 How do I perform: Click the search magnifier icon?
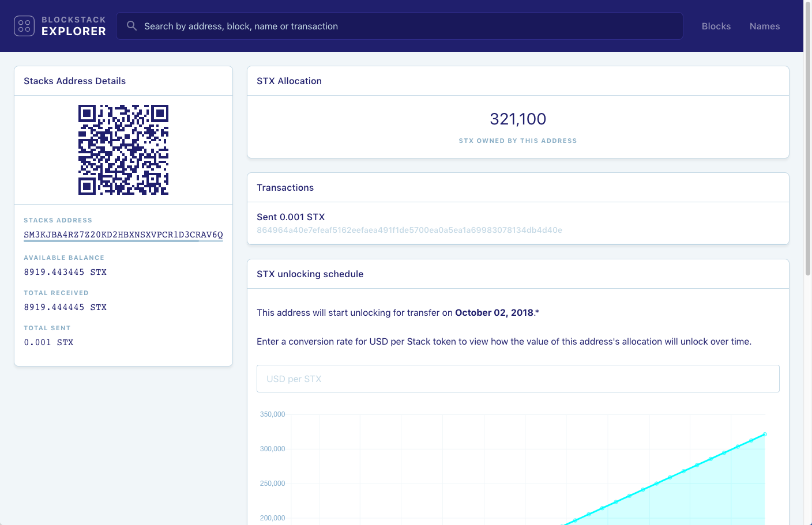tap(132, 26)
